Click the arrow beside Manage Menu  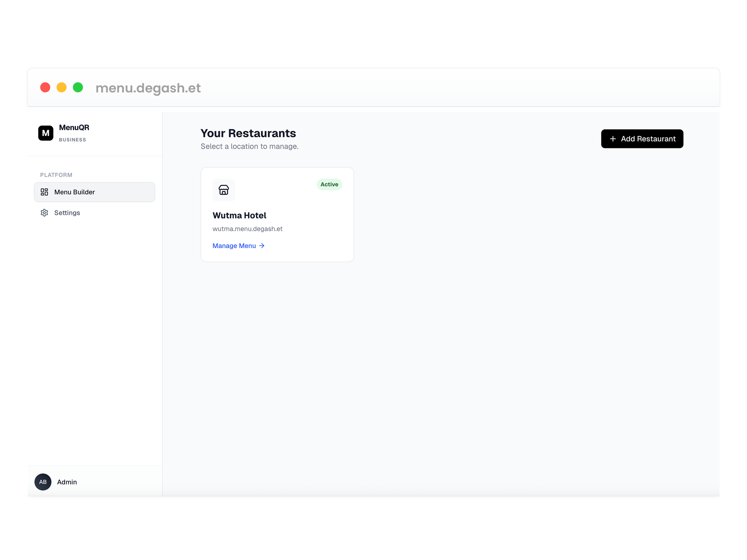(262, 246)
